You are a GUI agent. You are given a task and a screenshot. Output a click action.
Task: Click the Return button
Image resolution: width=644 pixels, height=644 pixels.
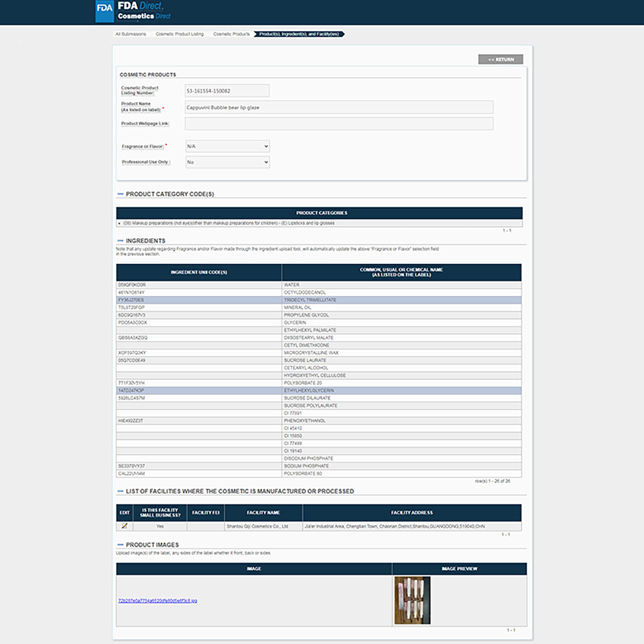coord(500,60)
